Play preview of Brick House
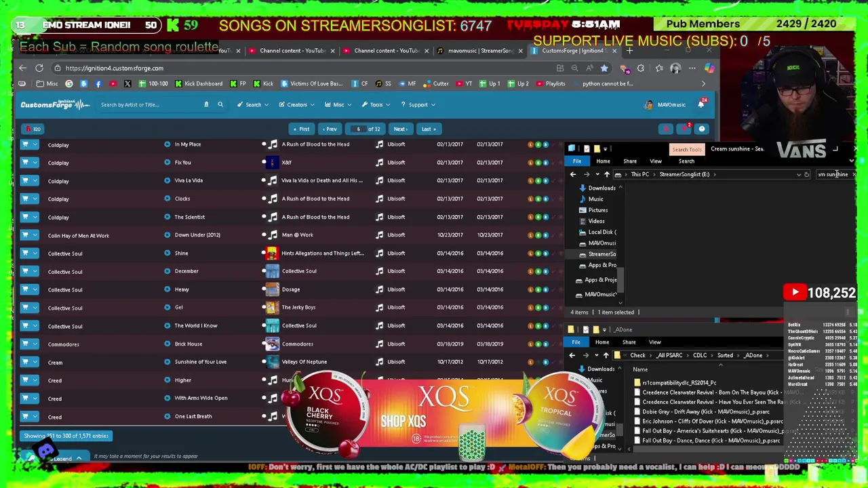The image size is (868, 488). pyautogui.click(x=167, y=344)
